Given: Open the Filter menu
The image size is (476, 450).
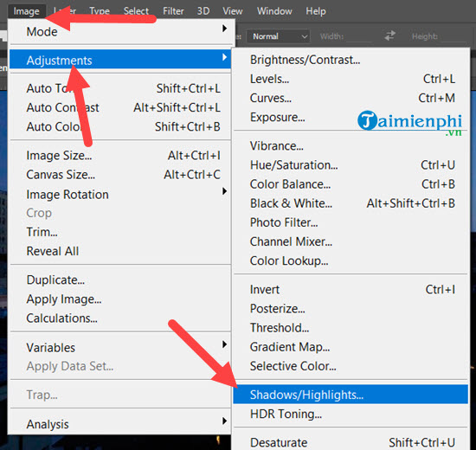Looking at the screenshot, I should (173, 11).
